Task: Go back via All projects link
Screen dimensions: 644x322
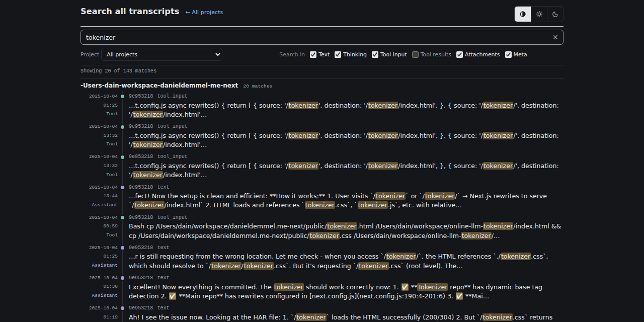Action: pos(204,12)
